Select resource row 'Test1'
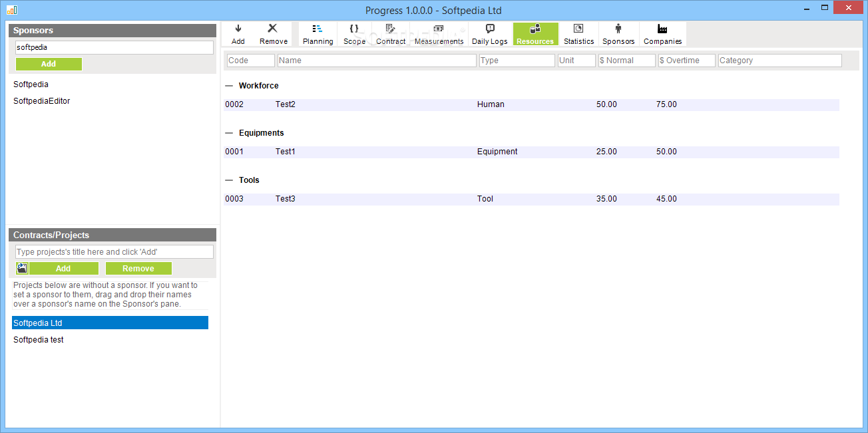The width and height of the screenshot is (868, 433). [x=532, y=152]
